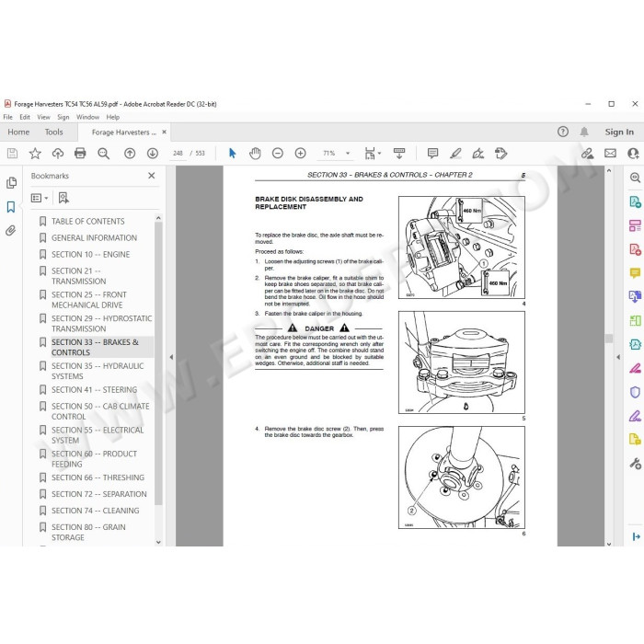Screen dimensions: 644x644
Task: Click the page number 248 field
Action: pyautogui.click(x=178, y=154)
